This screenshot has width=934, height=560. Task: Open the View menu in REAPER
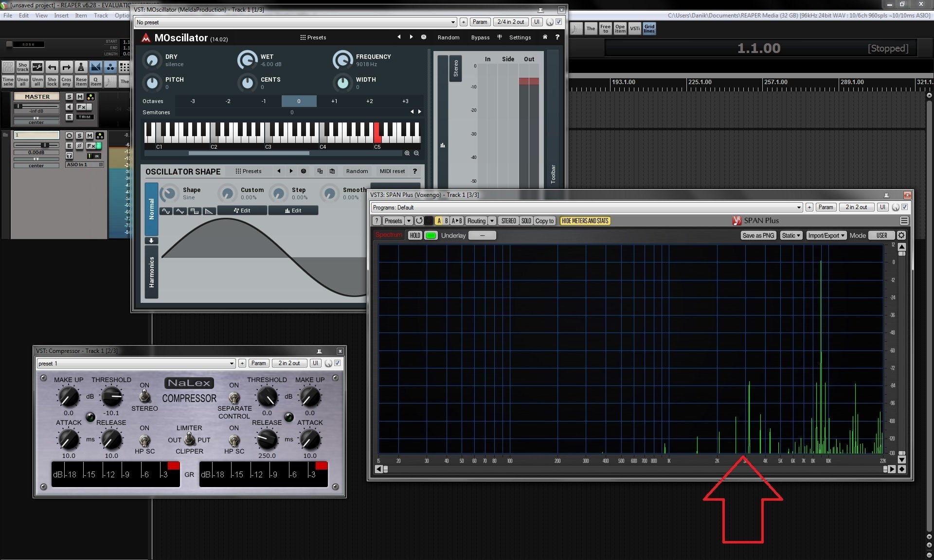41,16
